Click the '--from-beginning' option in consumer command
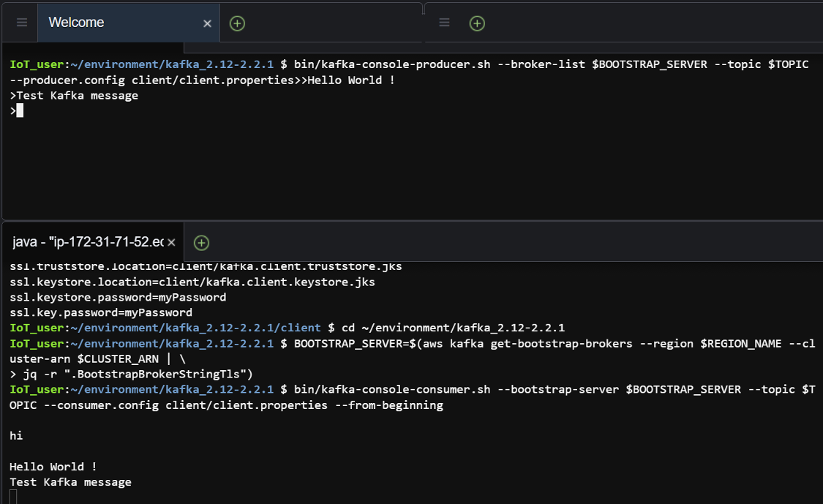The width and height of the screenshot is (823, 504). [389, 405]
